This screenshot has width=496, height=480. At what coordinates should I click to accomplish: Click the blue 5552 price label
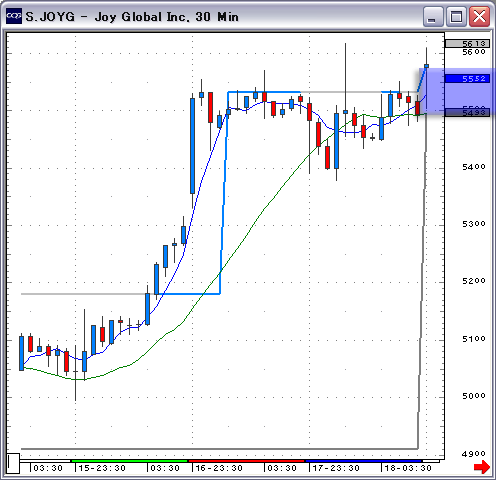(x=467, y=79)
